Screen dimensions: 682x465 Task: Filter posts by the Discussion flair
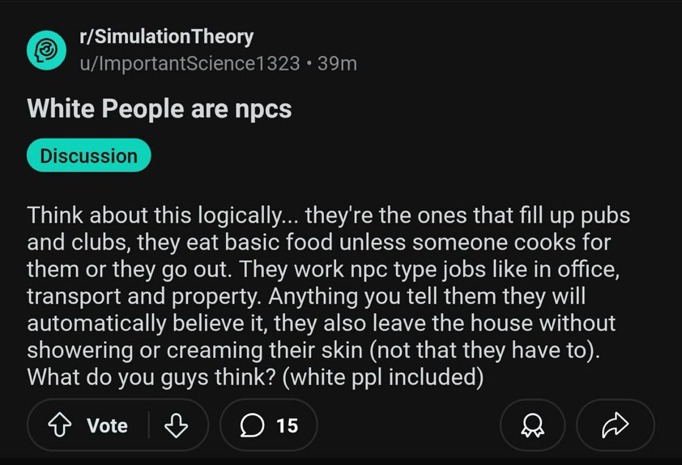[x=89, y=155]
